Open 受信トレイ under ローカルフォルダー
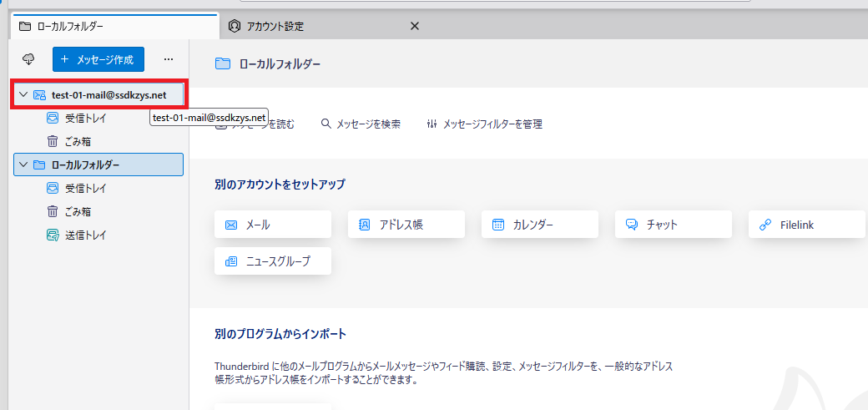The image size is (868, 410). pos(85,189)
